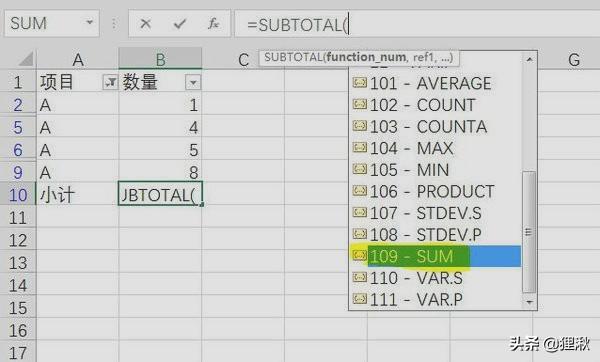This screenshot has height=362, width=600.
Task: Click icon beside 111 - VAR.P
Action: pyautogui.click(x=359, y=298)
